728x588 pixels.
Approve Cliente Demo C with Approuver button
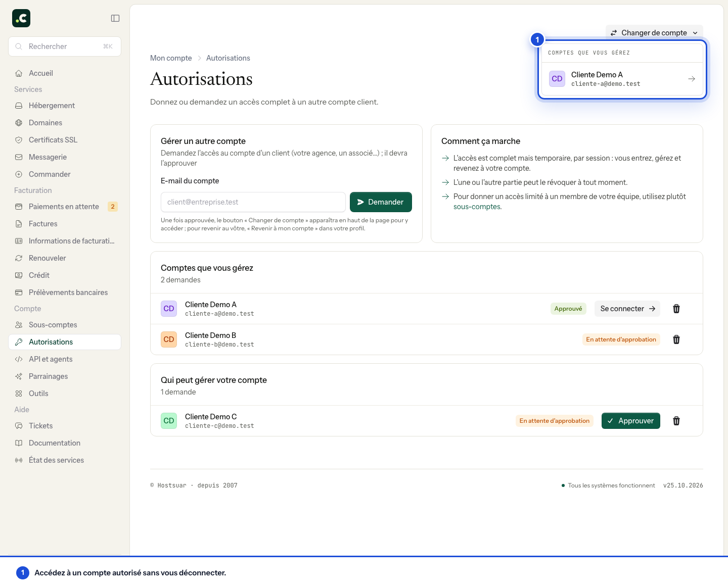[631, 421]
